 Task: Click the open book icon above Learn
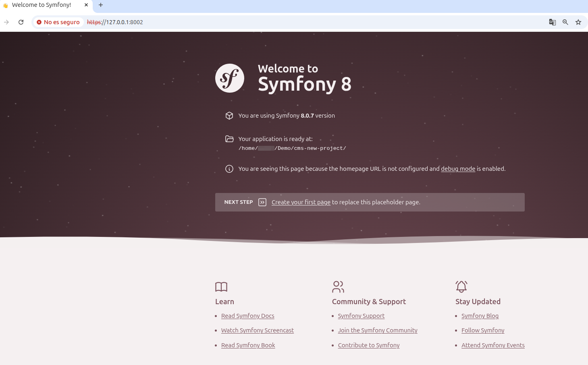pos(221,287)
